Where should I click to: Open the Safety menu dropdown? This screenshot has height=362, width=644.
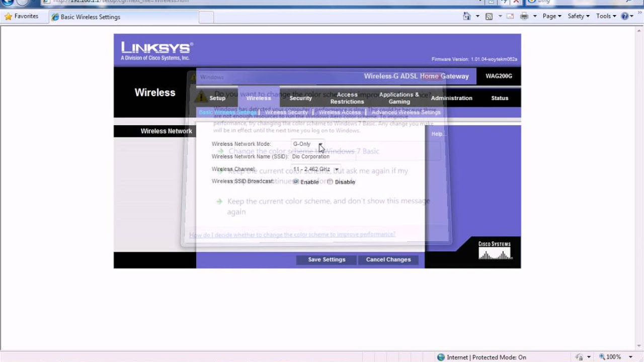pyautogui.click(x=579, y=16)
